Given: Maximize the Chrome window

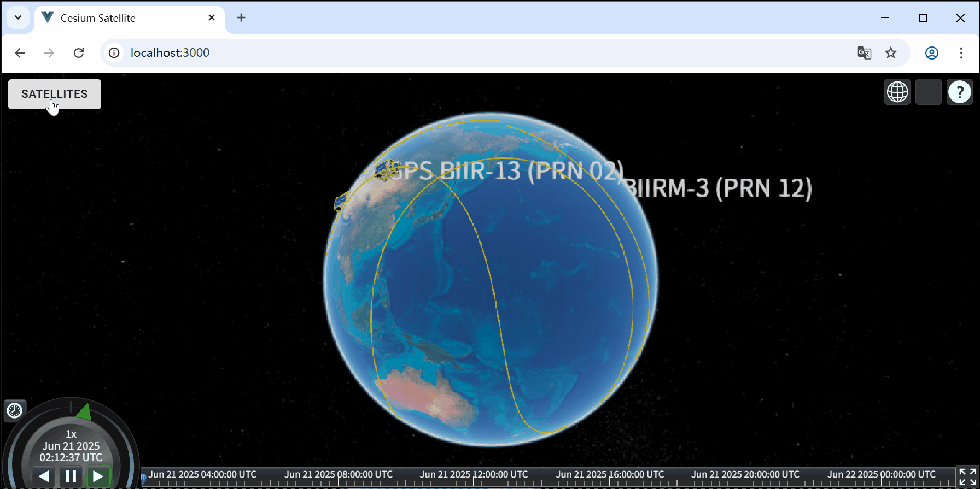Looking at the screenshot, I should click(923, 17).
